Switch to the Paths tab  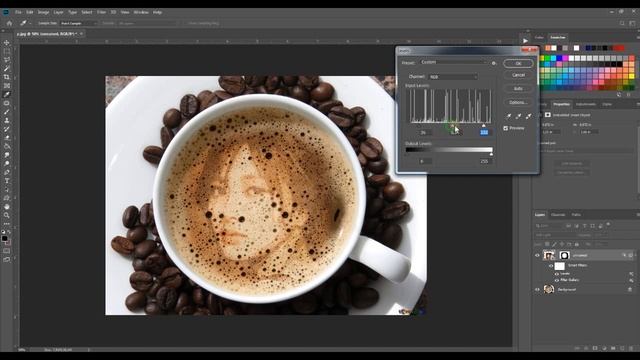pos(576,215)
